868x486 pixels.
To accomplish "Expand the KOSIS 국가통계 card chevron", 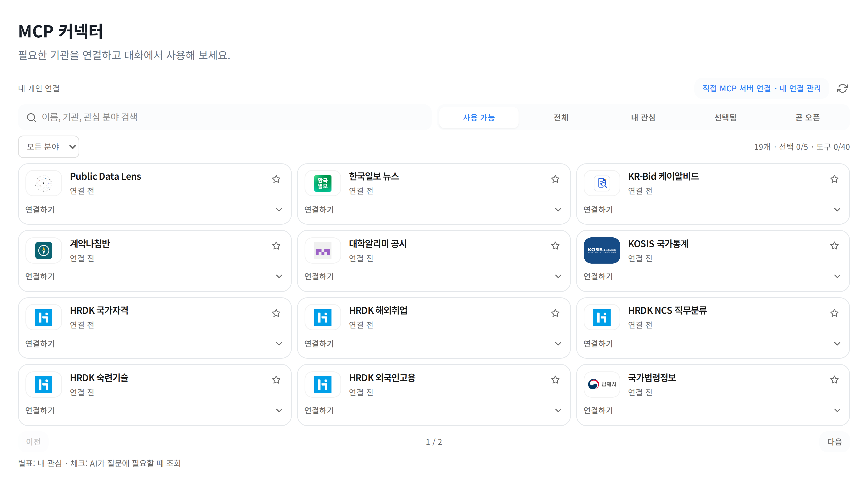I will [x=837, y=277].
